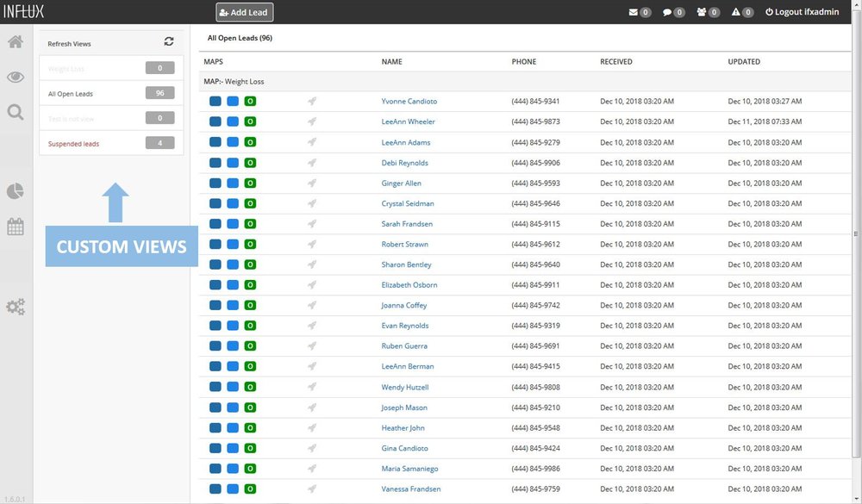Image resolution: width=862 pixels, height=504 pixels.
Task: Click green O badge for LeeAnn Adams
Action: point(250,142)
